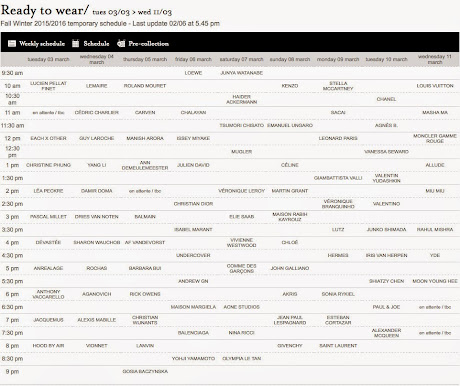Click the CÉLINE entry
This screenshot has height=386, width=460.
point(290,165)
